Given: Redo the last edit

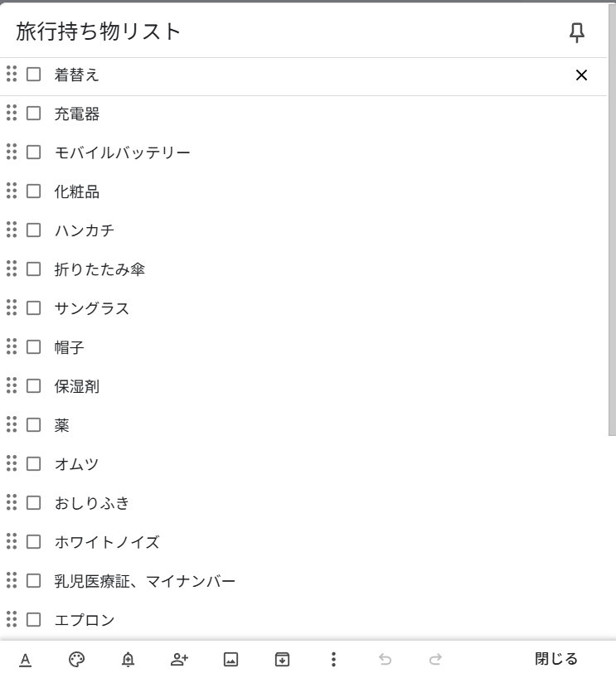Looking at the screenshot, I should click(x=435, y=660).
